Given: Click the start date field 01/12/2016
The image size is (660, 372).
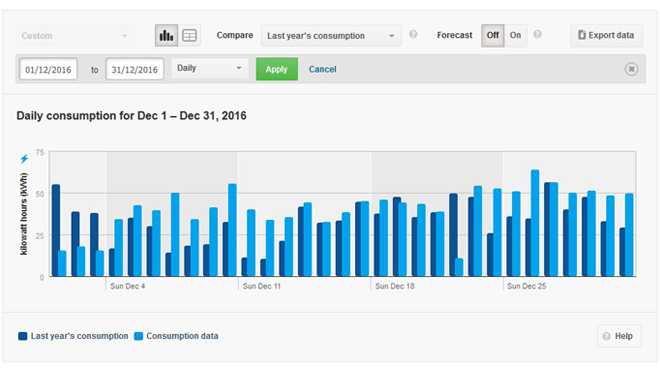Looking at the screenshot, I should coord(48,69).
